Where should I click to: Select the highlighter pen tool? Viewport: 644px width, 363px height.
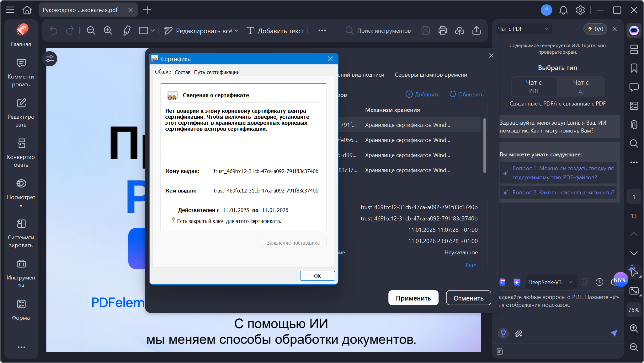coord(127,30)
